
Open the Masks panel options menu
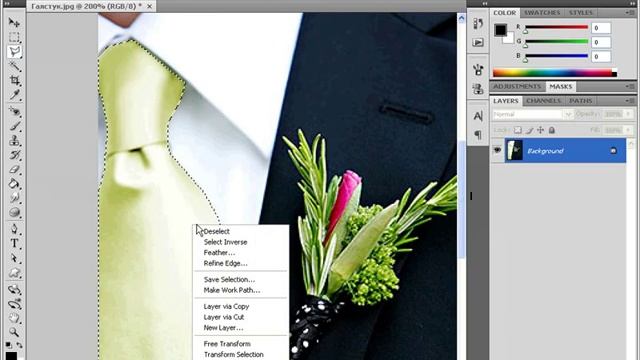pos(630,87)
